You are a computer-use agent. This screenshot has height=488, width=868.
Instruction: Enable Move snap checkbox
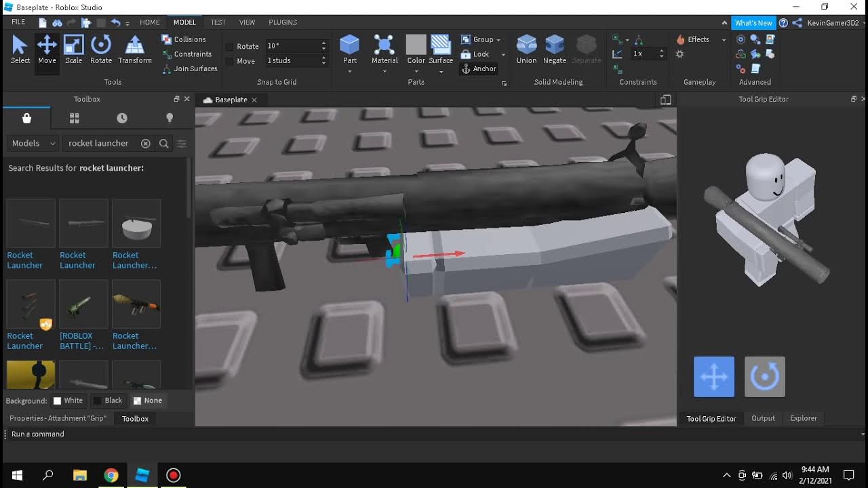point(229,61)
